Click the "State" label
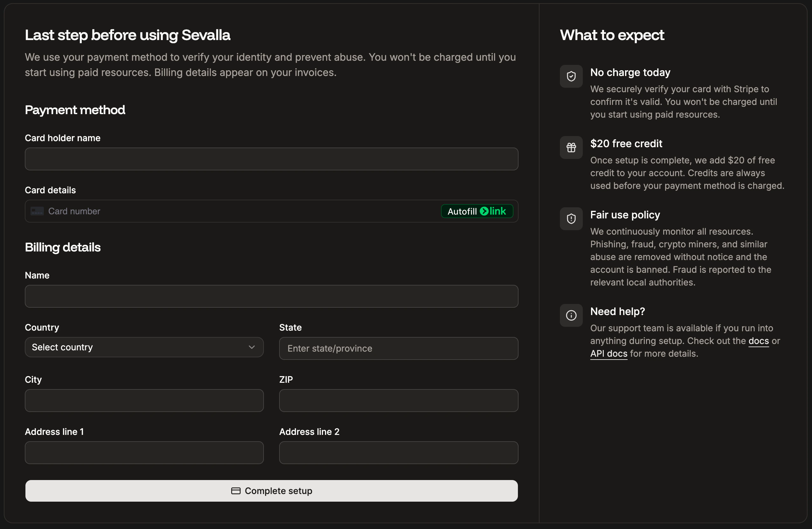Viewport: 812px width, 529px height. click(290, 328)
